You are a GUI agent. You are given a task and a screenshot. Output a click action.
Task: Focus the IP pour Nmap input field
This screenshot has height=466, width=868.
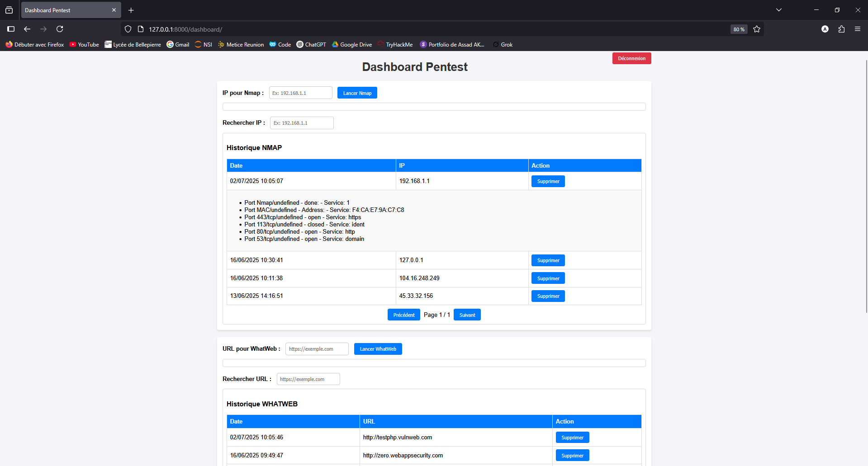(300, 93)
